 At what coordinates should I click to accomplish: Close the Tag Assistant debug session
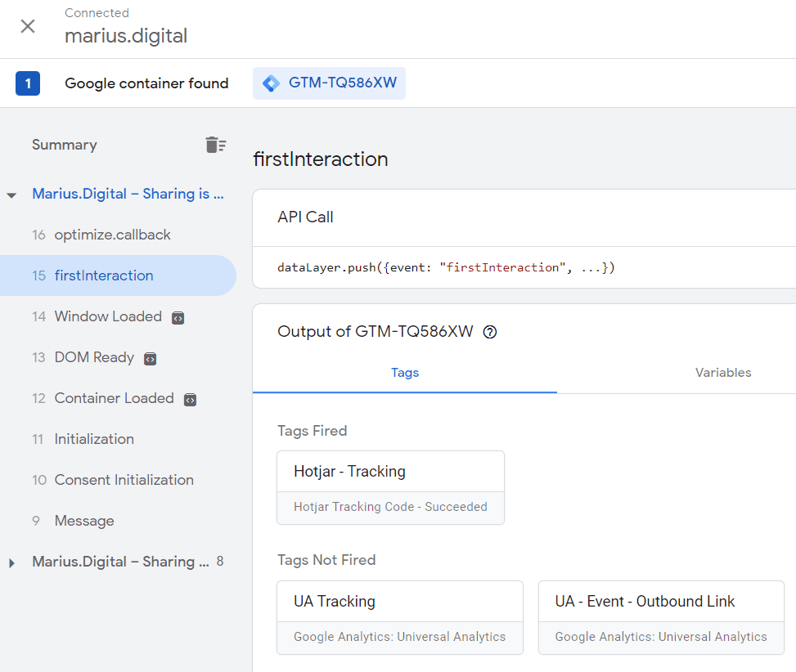click(28, 26)
